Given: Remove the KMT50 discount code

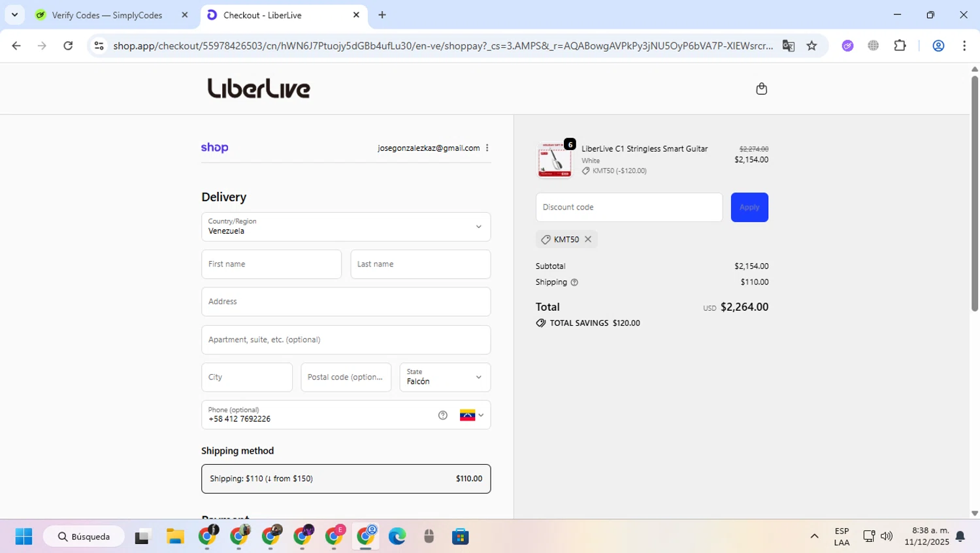Looking at the screenshot, I should [588, 240].
